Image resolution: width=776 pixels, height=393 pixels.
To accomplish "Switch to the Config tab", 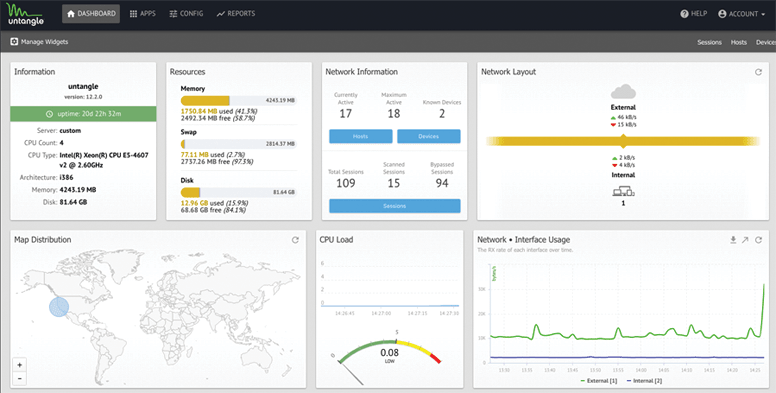I will pyautogui.click(x=186, y=14).
